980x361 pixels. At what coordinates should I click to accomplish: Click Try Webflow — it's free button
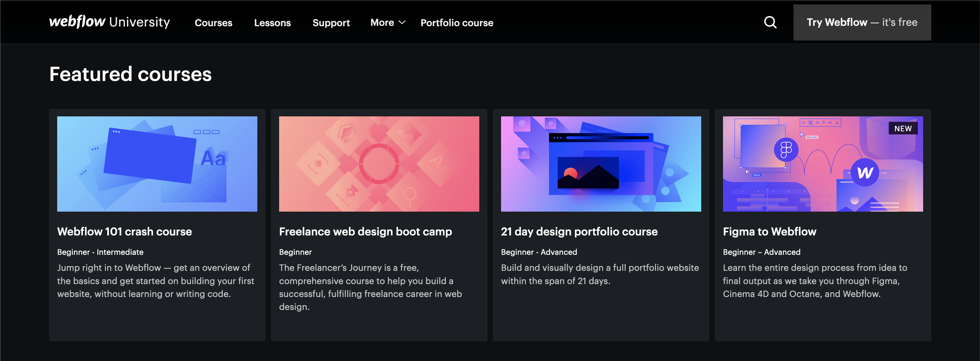862,22
